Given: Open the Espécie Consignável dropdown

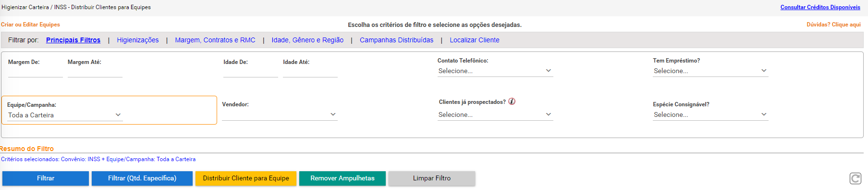Looking at the screenshot, I should [710, 114].
